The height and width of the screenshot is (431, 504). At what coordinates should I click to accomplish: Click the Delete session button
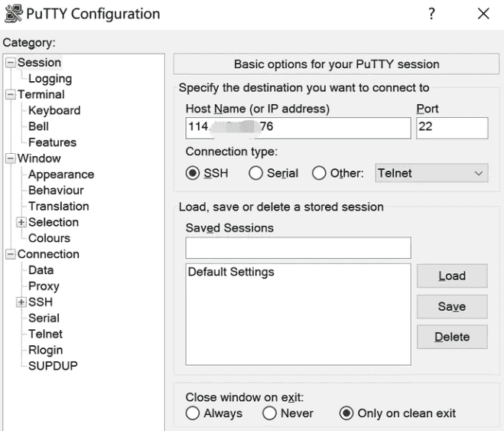tap(451, 337)
